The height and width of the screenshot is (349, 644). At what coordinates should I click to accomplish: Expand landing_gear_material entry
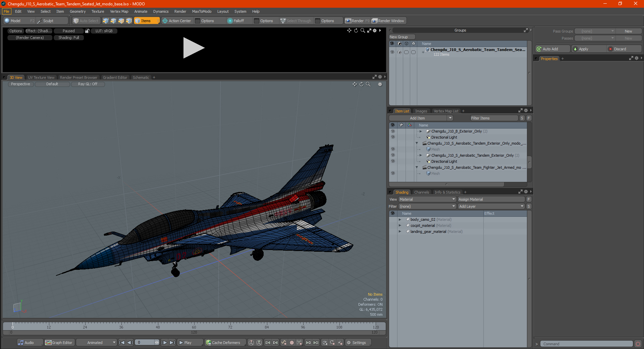(x=400, y=232)
